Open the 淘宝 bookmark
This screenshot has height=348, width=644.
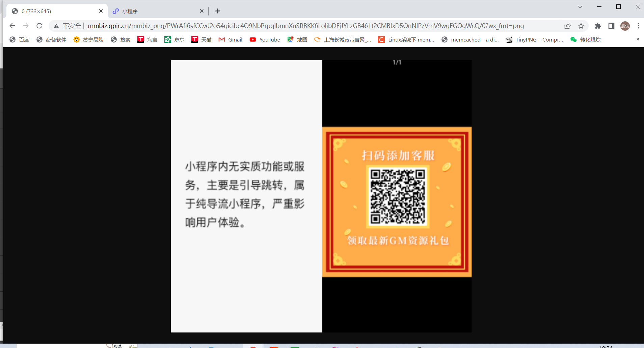(x=147, y=39)
